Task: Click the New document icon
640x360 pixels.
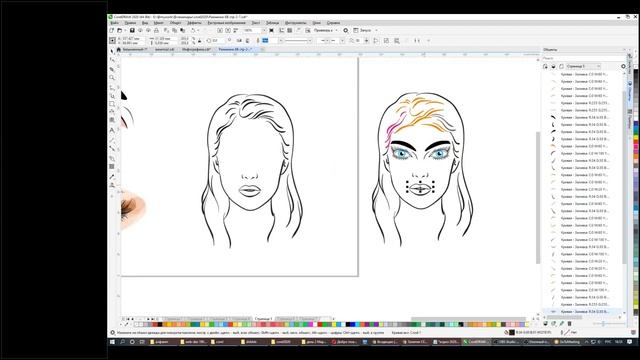Action: 111,30
